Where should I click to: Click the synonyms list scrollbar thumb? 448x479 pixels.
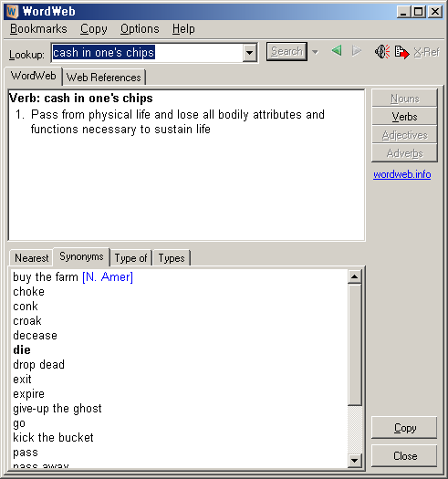pos(355,345)
